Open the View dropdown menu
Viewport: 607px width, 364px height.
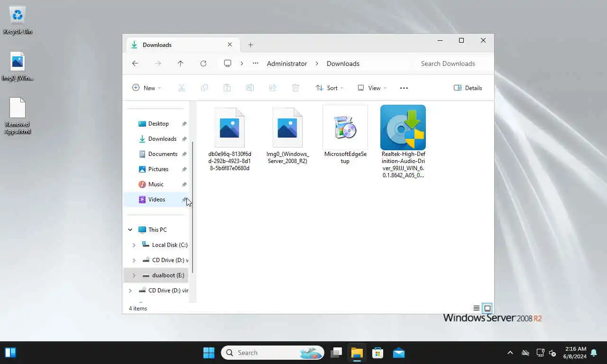pos(372,88)
